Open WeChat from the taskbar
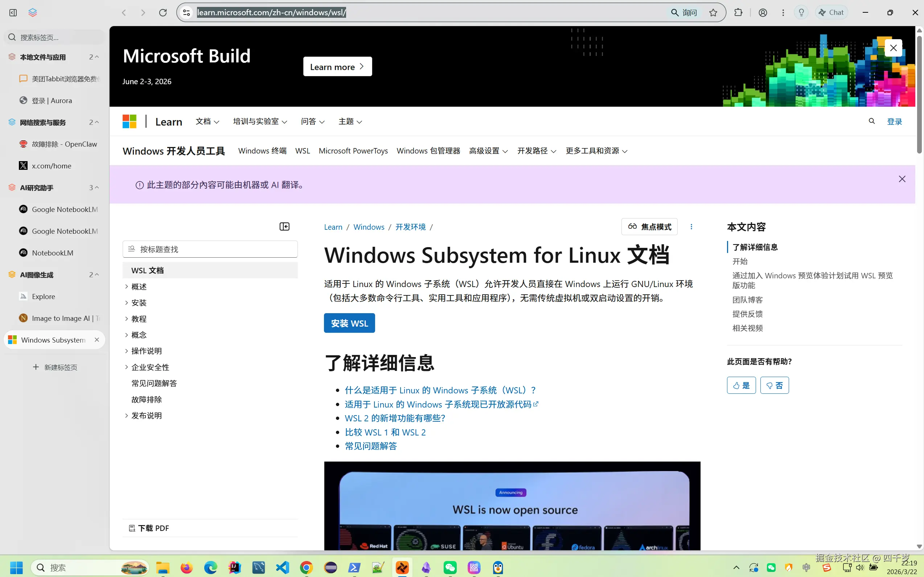The image size is (924, 577). pyautogui.click(x=450, y=568)
